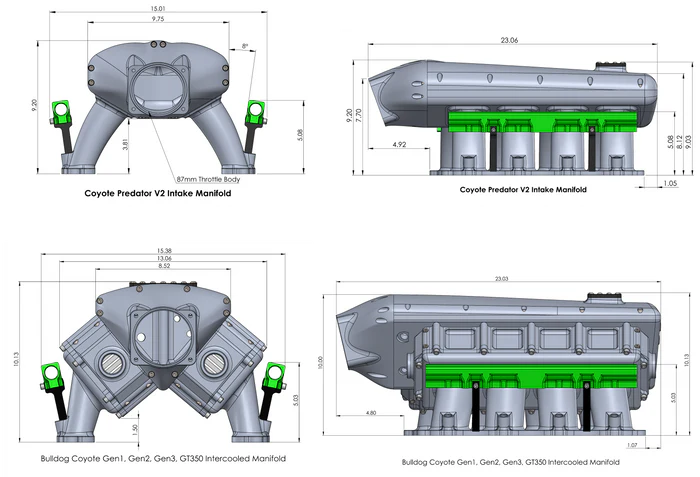Click the green fuel rail in Bulldog side view
Screen dimensions: 700x477
click(x=531, y=376)
